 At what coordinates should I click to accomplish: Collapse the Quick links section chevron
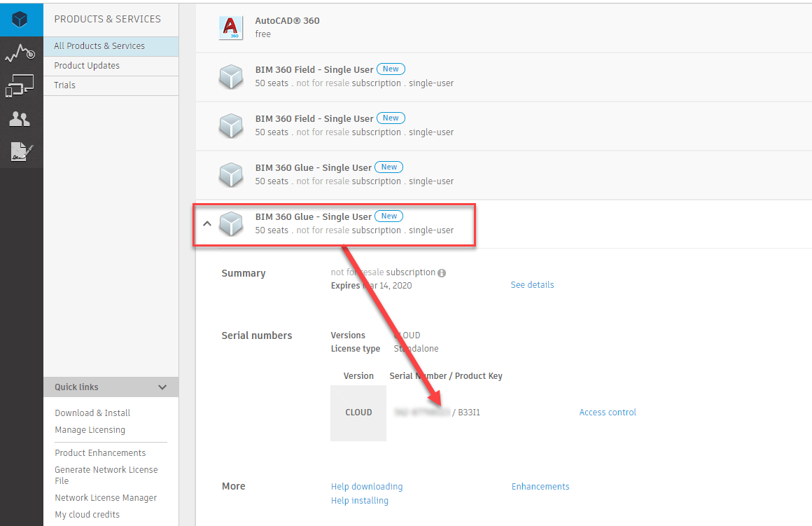[162, 387]
